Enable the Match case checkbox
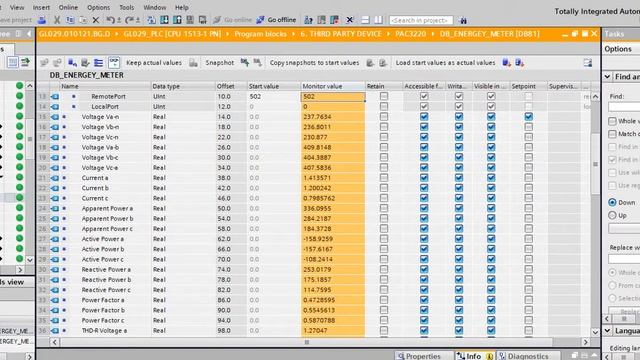The width and height of the screenshot is (640, 360). pos(612,134)
